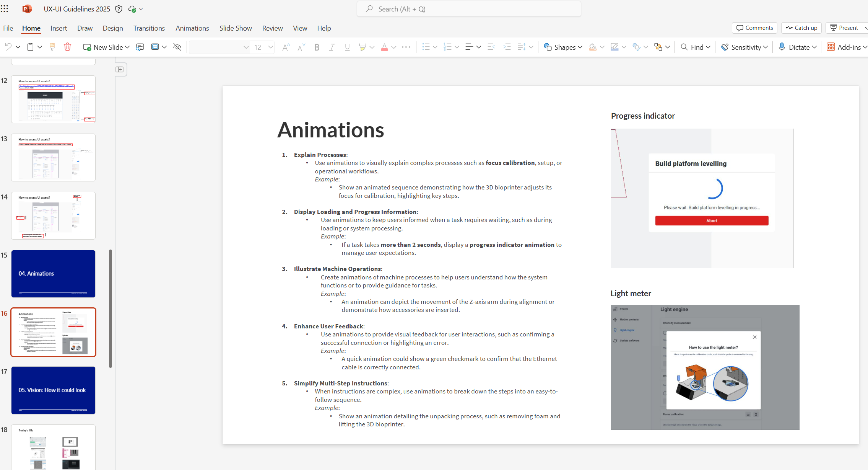Expand the New Slide dropdown
Screen dimensions: 868x470
click(x=127, y=47)
